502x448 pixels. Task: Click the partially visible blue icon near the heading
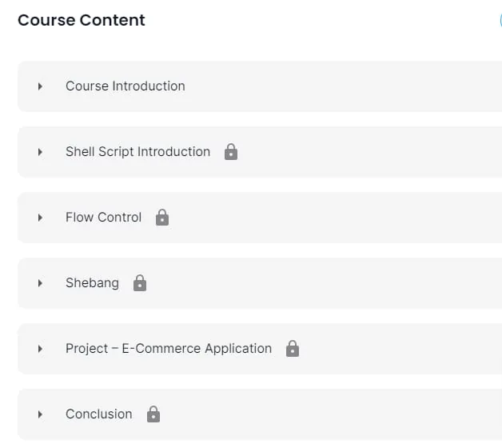click(500, 20)
